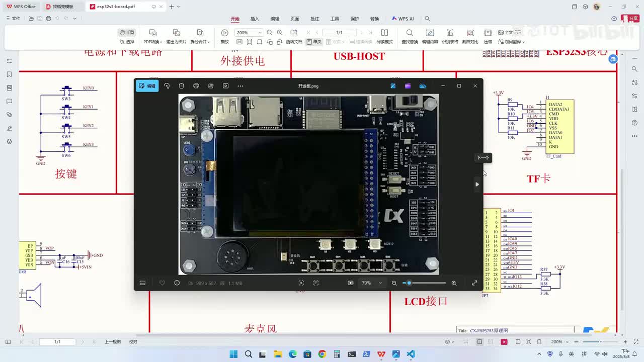The image size is (644, 362).
Task: Show hidden system tray icons
Action: coord(539,354)
